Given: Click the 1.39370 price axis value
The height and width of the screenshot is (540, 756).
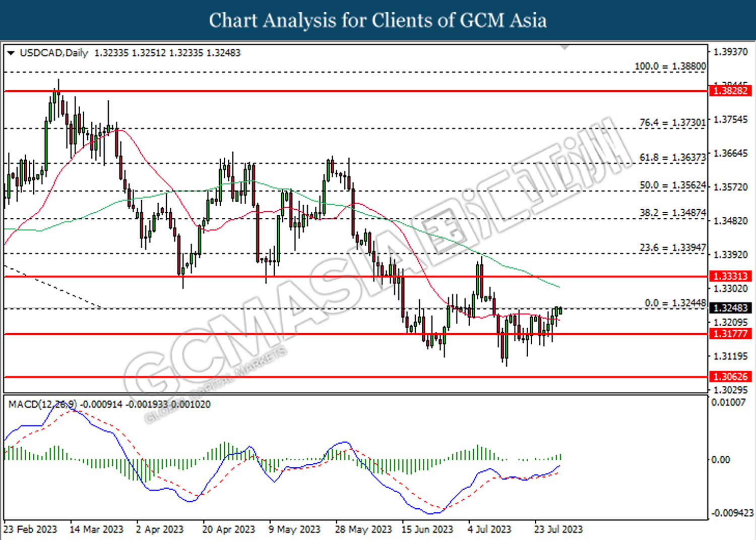Looking at the screenshot, I should (731, 51).
